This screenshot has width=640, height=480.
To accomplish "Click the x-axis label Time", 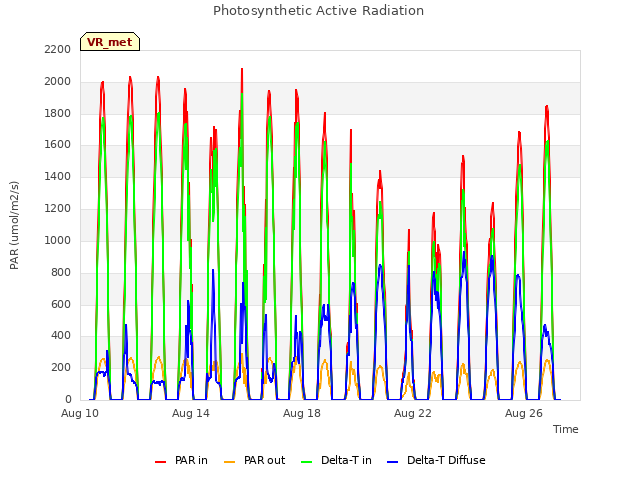I will pos(566,429).
